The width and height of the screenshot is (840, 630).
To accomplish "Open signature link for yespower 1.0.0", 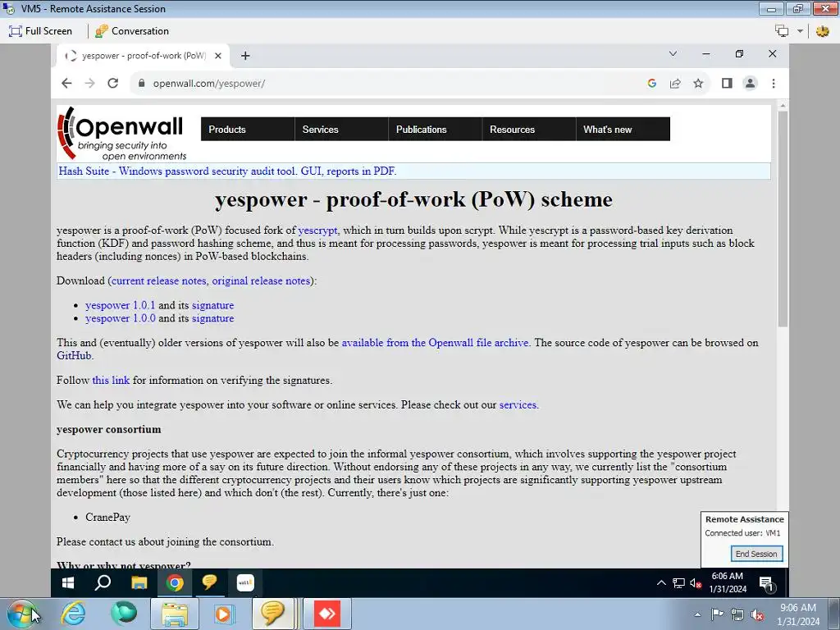I will point(212,318).
